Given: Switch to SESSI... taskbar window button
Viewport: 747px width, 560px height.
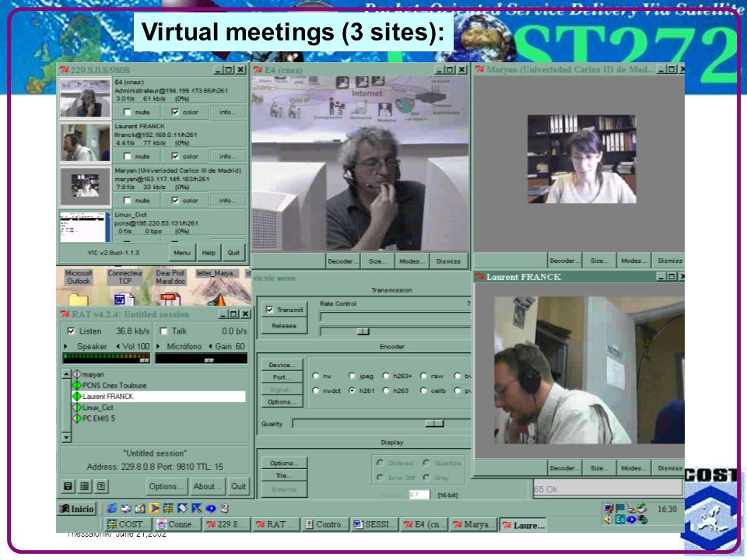Looking at the screenshot, I should pos(375,525).
